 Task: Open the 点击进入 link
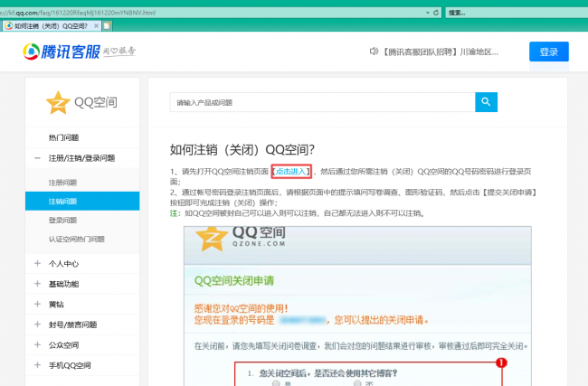[x=291, y=171]
